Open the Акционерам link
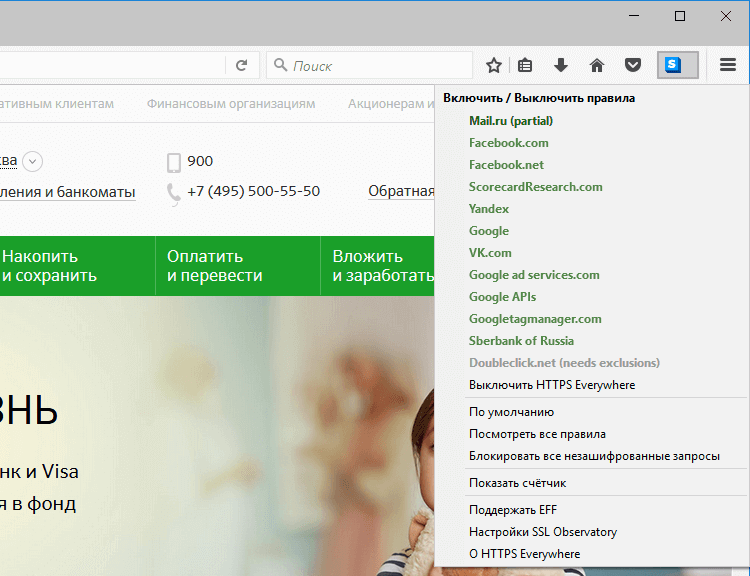Image resolution: width=750 pixels, height=576 pixels. tap(391, 104)
